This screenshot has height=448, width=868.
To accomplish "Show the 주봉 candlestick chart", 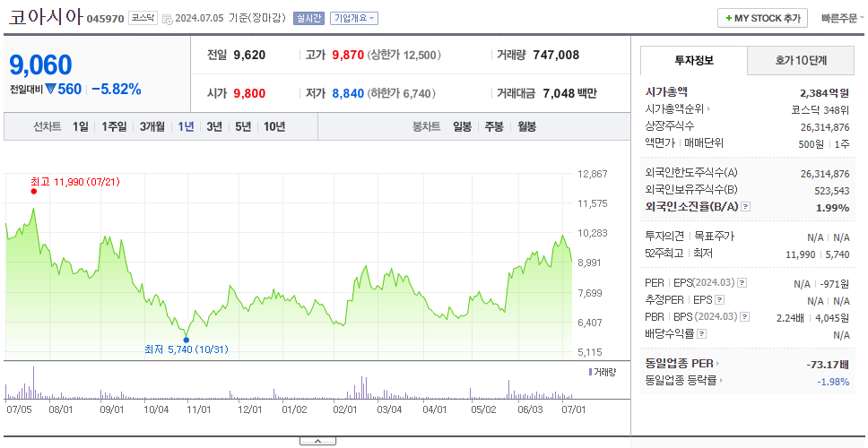I will coord(494,126).
